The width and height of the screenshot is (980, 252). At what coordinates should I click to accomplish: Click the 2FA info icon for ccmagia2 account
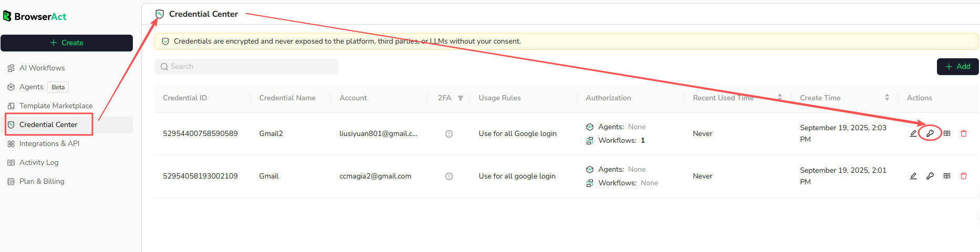click(x=449, y=176)
